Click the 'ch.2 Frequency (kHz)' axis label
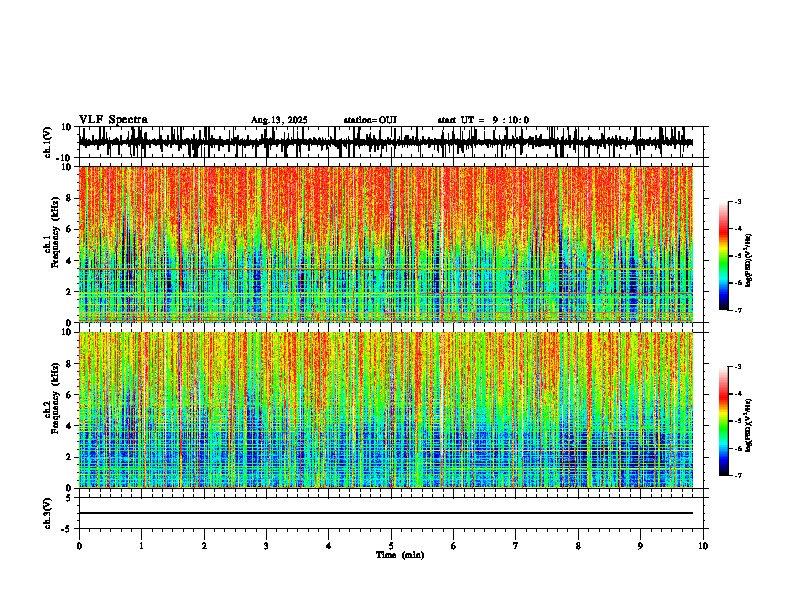Screen dimensions: 792x612 [52, 397]
